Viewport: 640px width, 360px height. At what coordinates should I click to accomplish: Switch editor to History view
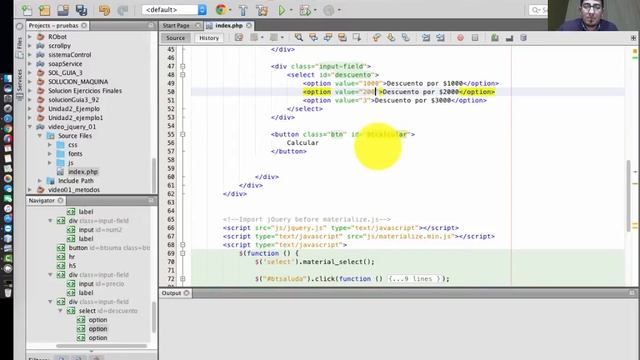[209, 38]
